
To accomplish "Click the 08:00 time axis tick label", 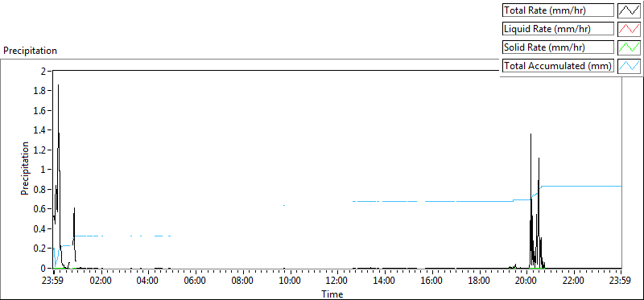I will pyautogui.click(x=242, y=282).
